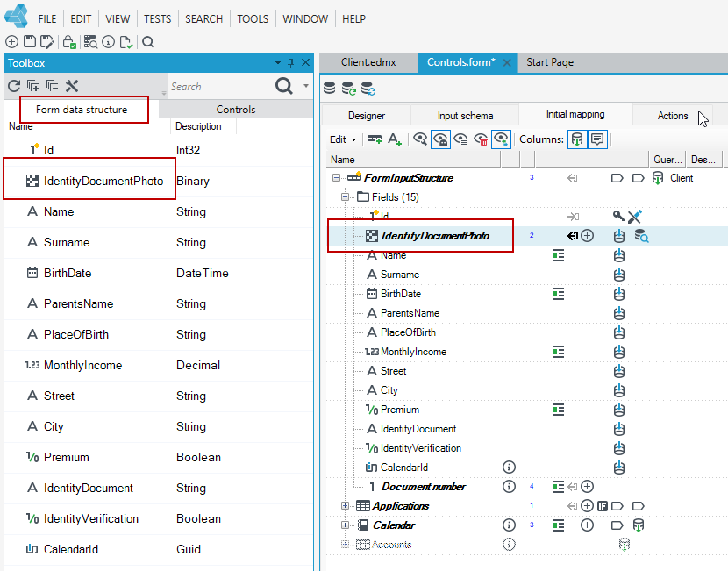Click the save-with-pencil icon
The width and height of the screenshot is (728, 571).
[x=46, y=42]
